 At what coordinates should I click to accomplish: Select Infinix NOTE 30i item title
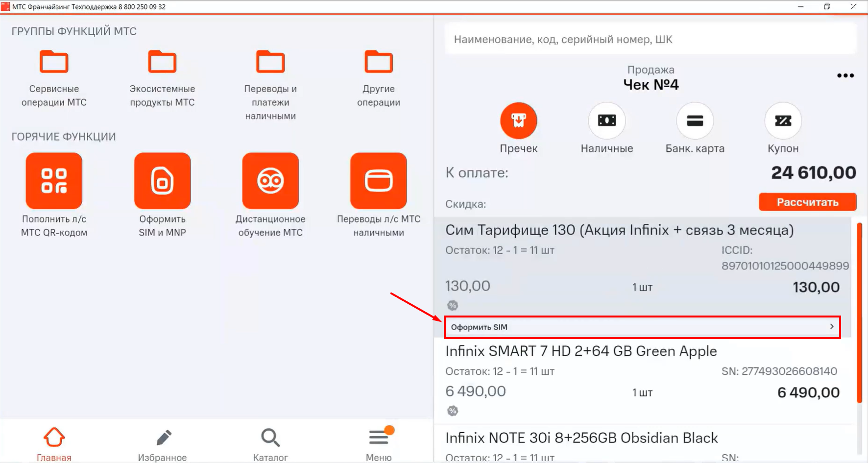point(581,438)
